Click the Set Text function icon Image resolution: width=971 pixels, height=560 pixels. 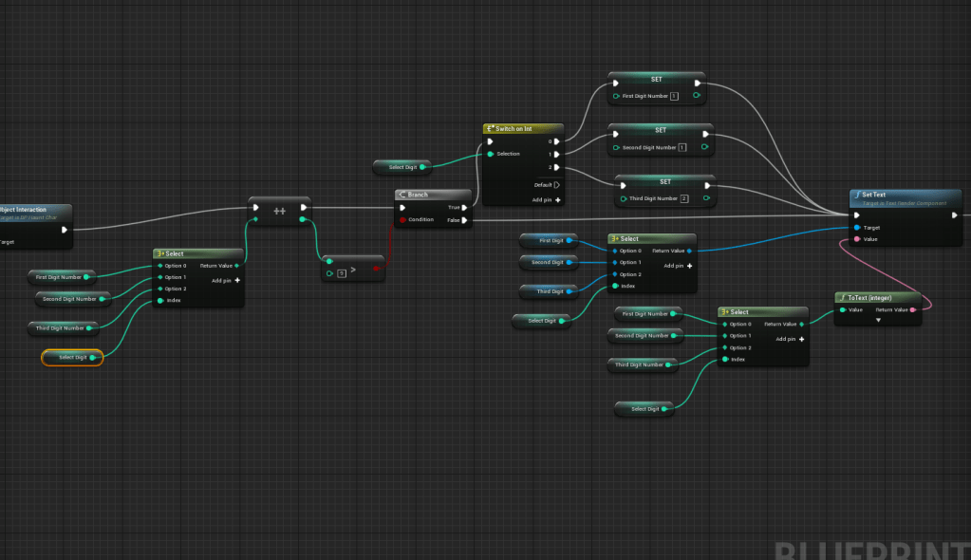pyautogui.click(x=857, y=195)
